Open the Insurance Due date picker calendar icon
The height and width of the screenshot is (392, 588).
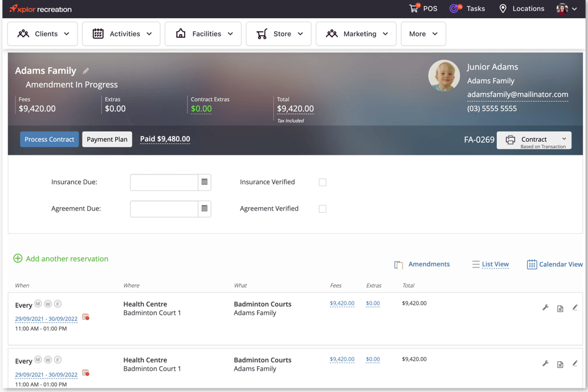205,182
